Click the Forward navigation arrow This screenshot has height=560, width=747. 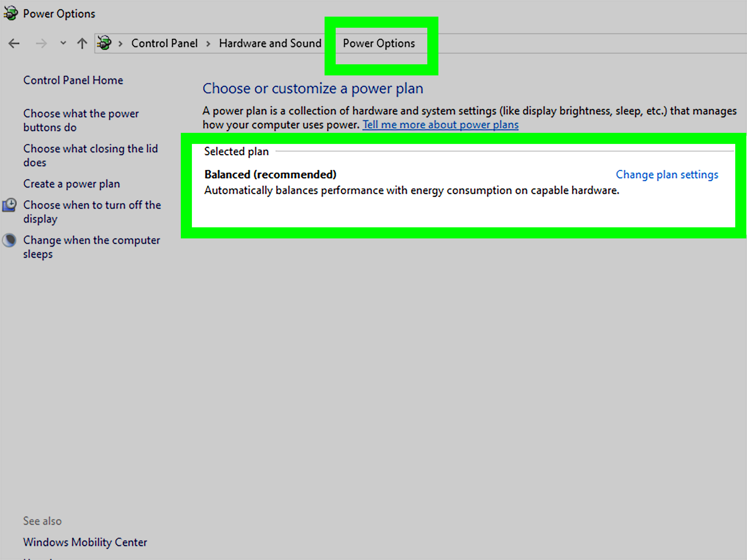41,43
